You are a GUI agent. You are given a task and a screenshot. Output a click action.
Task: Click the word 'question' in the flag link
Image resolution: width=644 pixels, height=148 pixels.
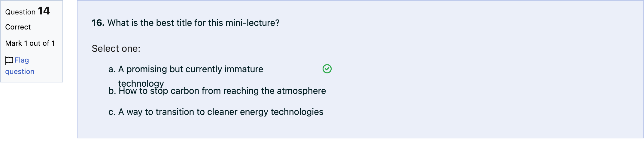pos(20,72)
